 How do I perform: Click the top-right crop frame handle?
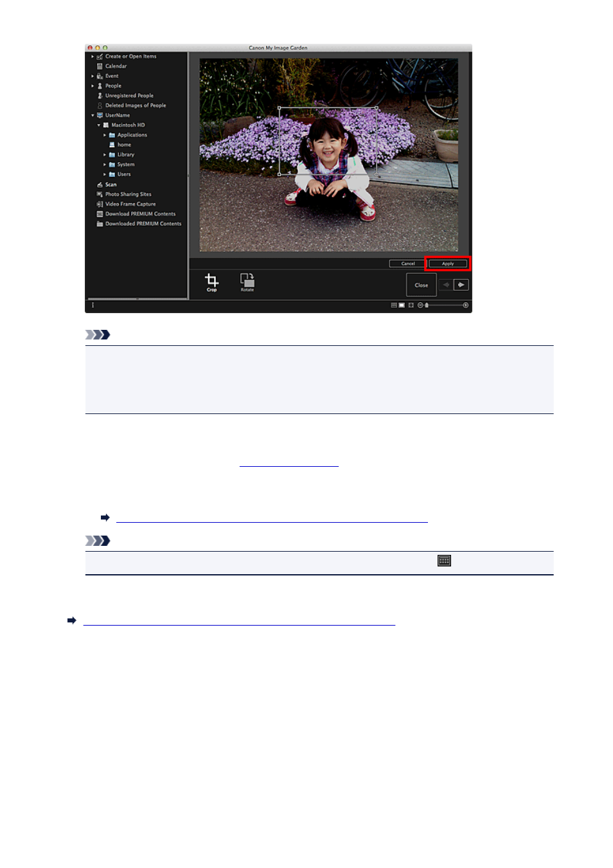(x=377, y=108)
